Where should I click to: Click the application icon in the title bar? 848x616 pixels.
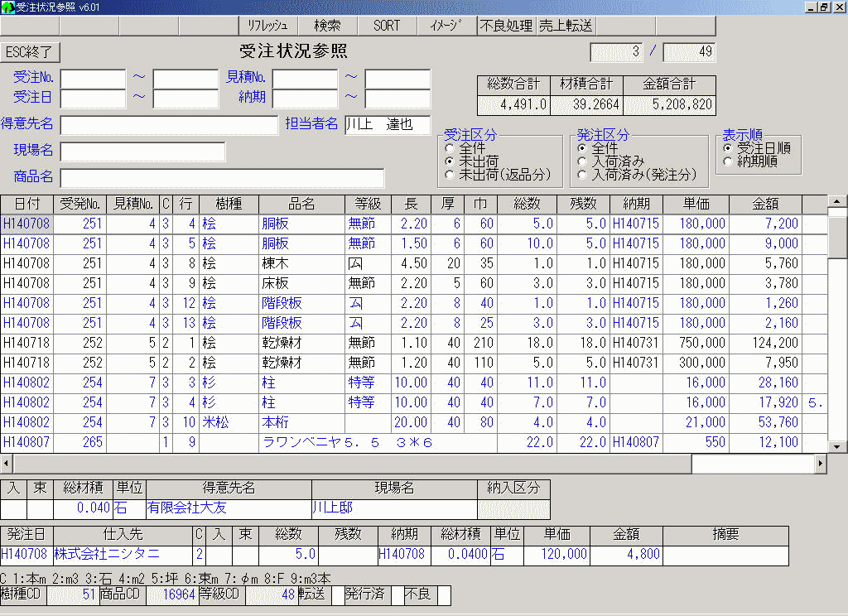(7, 7)
